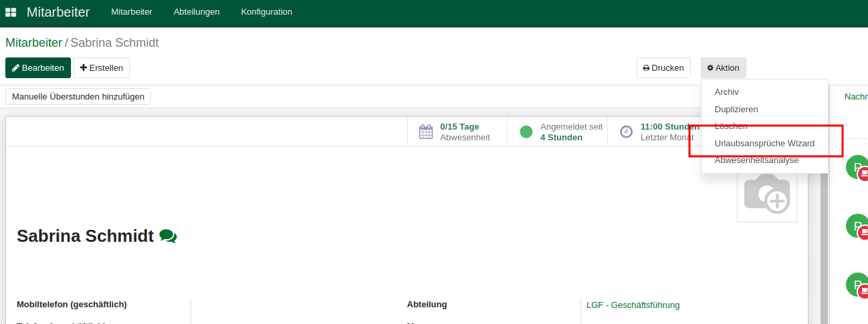868x324 pixels.
Task: Click the topmost green avatar in chatter
Action: (x=856, y=167)
